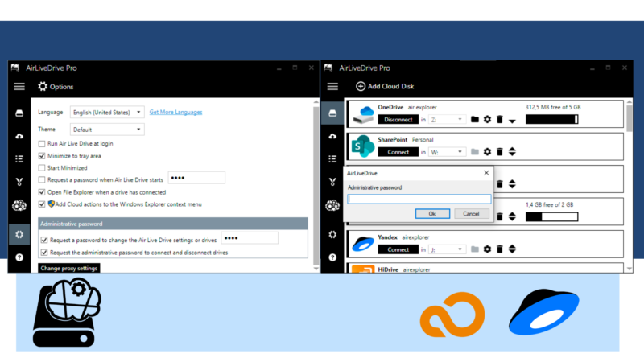
Task: Open OneDrive drive letter Z: dropdown
Action: pos(447,119)
